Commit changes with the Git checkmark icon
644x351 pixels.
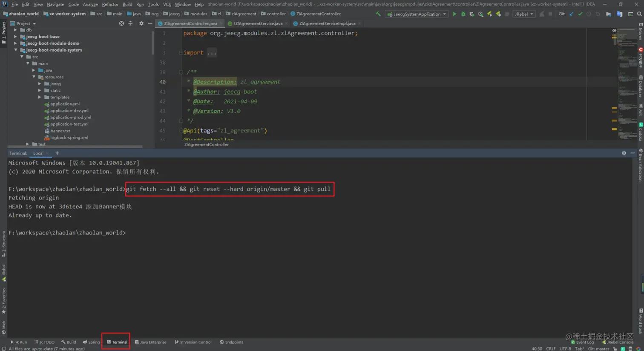click(x=580, y=14)
